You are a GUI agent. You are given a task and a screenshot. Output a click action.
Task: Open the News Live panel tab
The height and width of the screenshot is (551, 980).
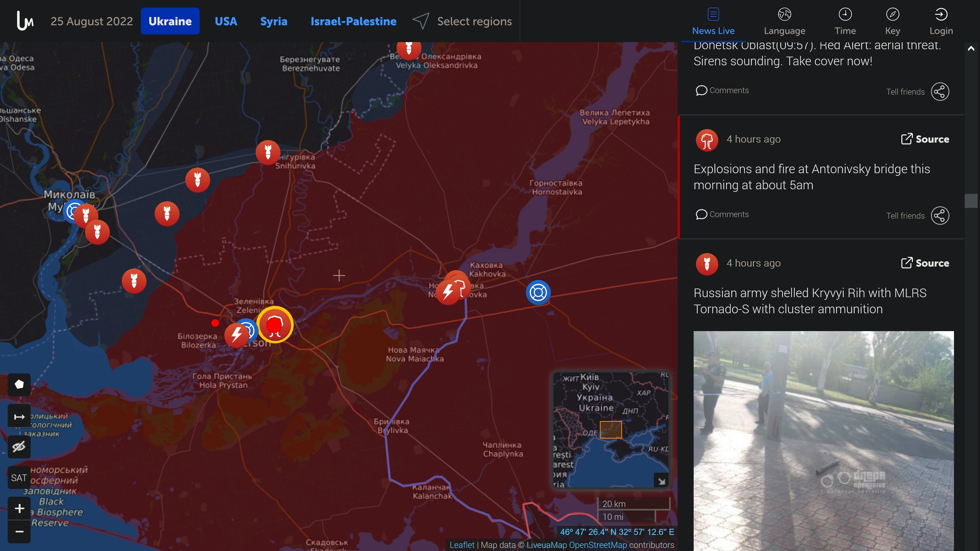point(713,22)
